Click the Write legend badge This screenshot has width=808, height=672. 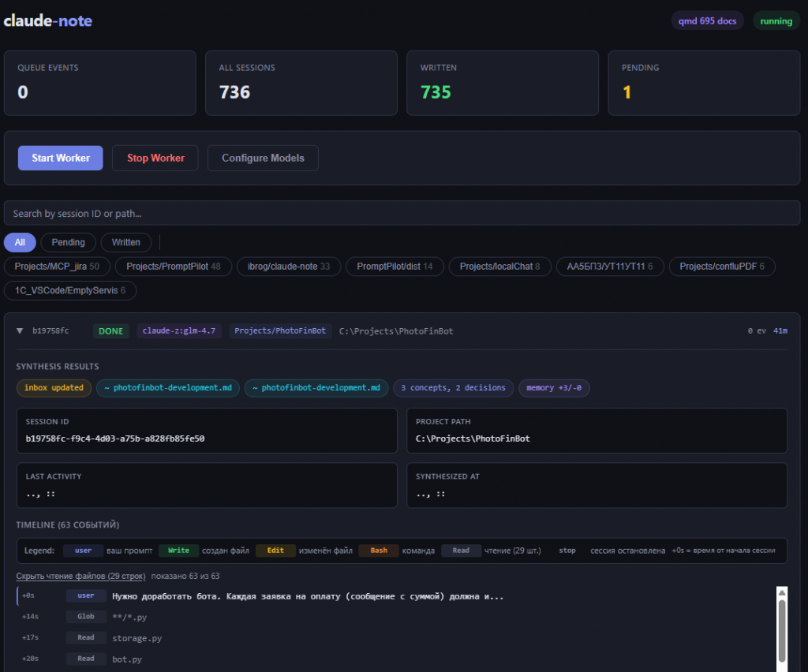pos(178,551)
